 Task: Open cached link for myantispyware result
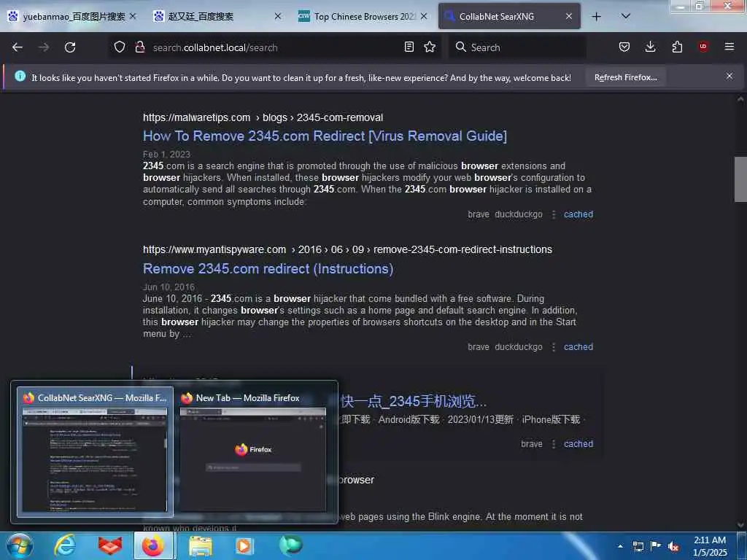pos(578,347)
